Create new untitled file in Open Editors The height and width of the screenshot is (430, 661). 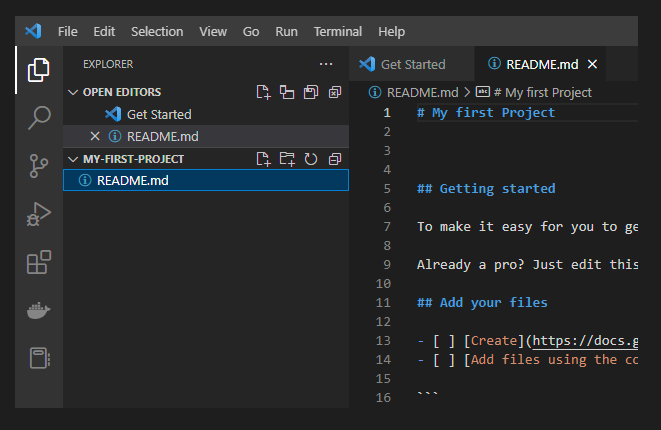point(263,92)
